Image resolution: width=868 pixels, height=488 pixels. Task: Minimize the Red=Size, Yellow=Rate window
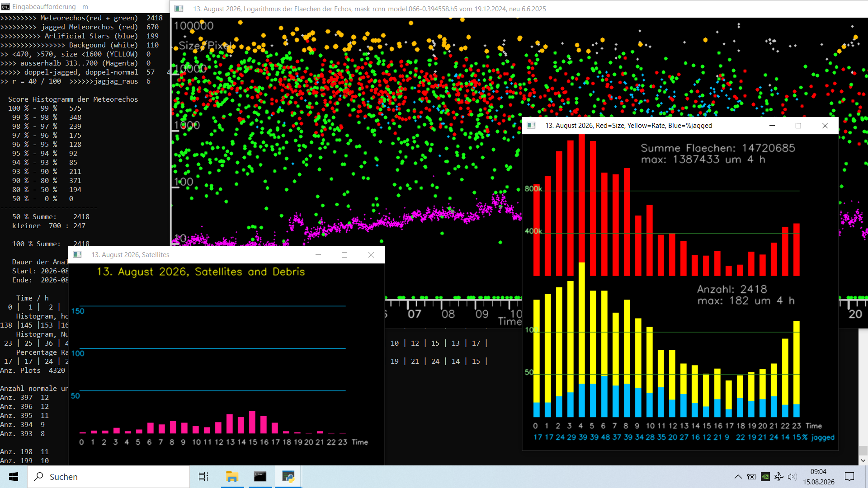772,126
